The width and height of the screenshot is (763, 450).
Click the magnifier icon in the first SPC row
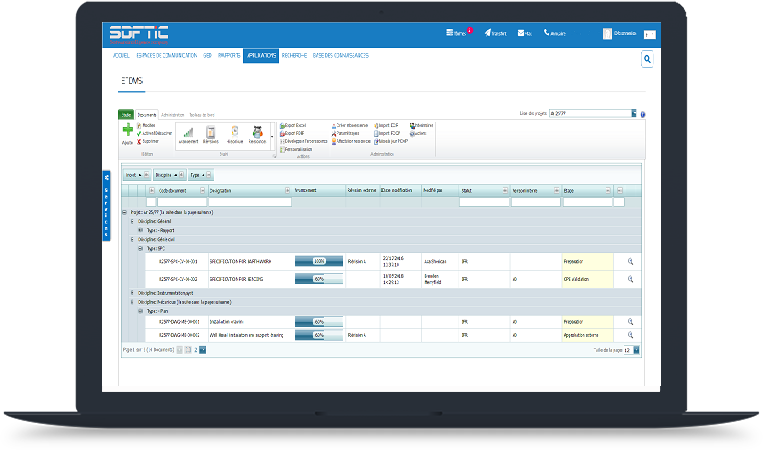click(x=630, y=261)
